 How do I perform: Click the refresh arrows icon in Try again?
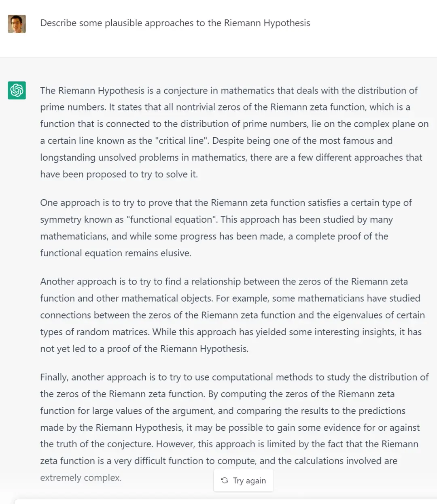coord(225,481)
